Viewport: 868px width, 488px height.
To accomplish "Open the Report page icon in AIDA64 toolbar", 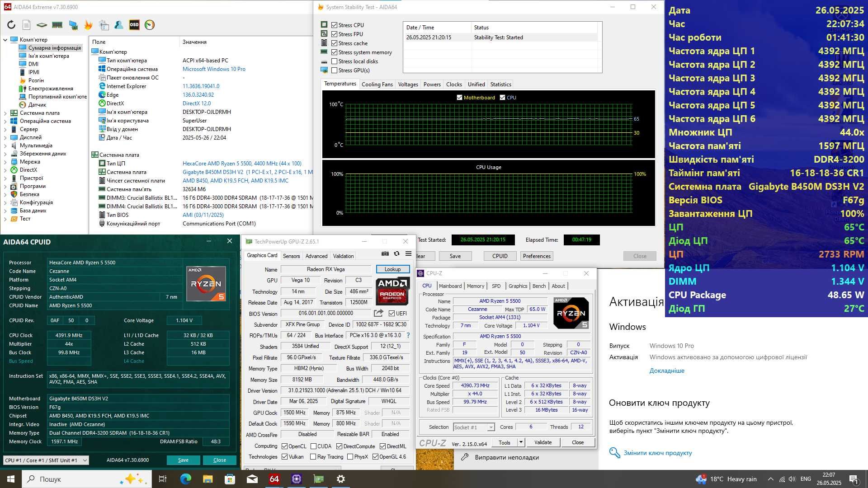I will pos(27,25).
